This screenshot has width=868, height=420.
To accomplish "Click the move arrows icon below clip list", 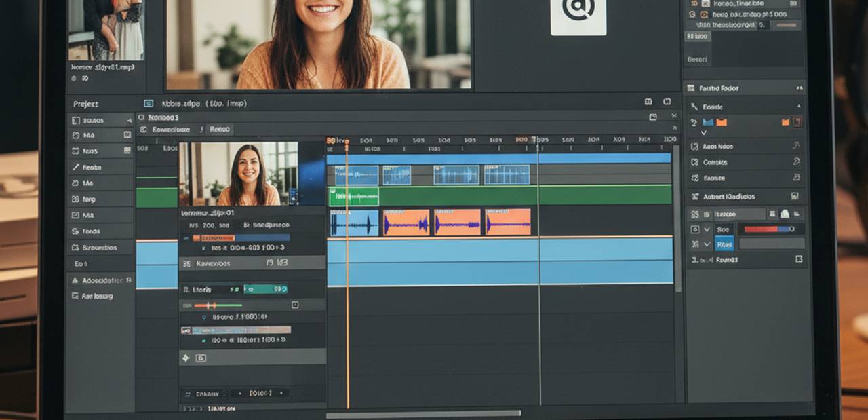I will pyautogui.click(x=186, y=358).
